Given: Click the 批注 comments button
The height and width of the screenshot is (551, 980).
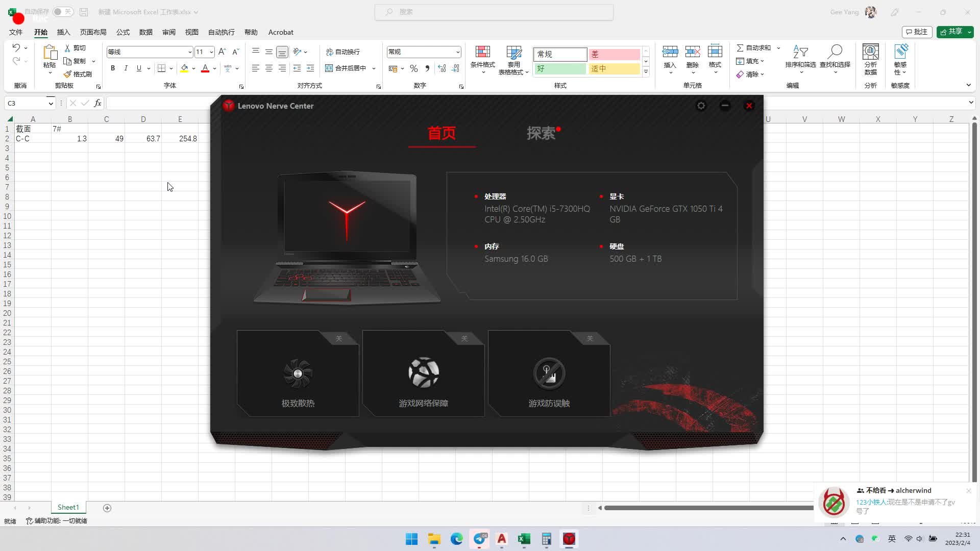Looking at the screenshot, I should (917, 32).
